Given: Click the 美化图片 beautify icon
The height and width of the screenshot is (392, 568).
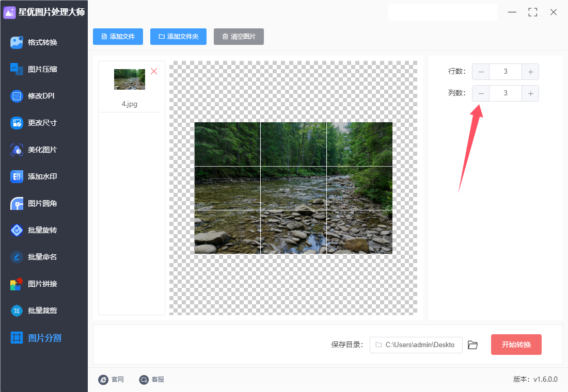Looking at the screenshot, I should point(17,150).
